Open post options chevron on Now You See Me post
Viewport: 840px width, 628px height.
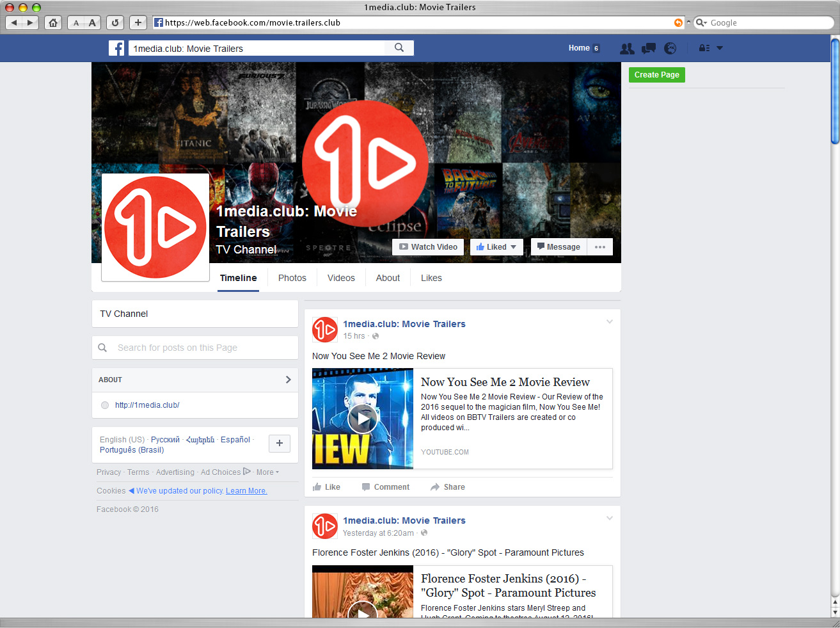pos(610,322)
